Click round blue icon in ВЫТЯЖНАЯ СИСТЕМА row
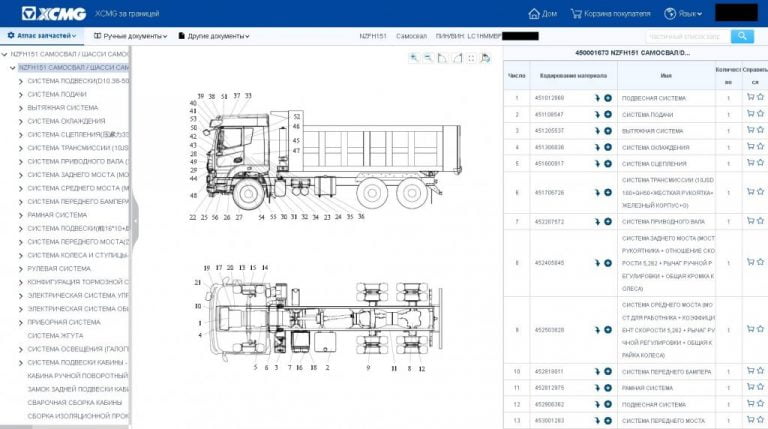Screen dimensions: 768x429 click(x=608, y=131)
